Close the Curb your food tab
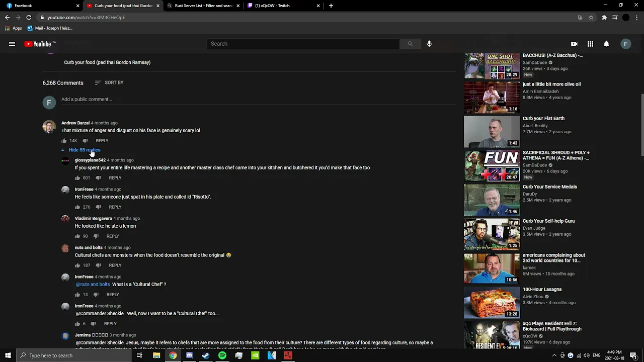The width and height of the screenshot is (644, 362). 158,6
